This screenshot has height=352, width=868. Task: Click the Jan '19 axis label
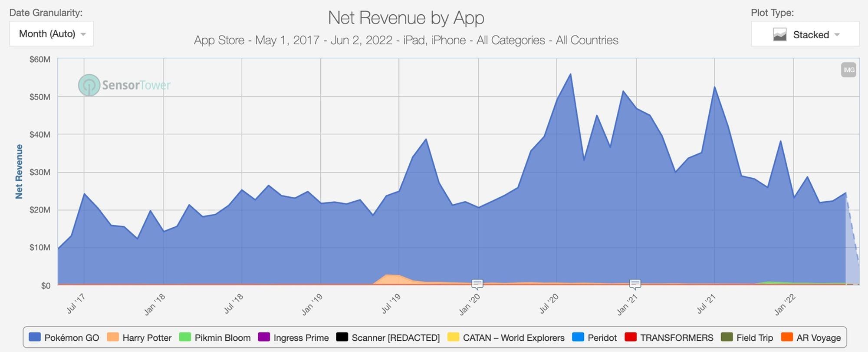click(312, 304)
